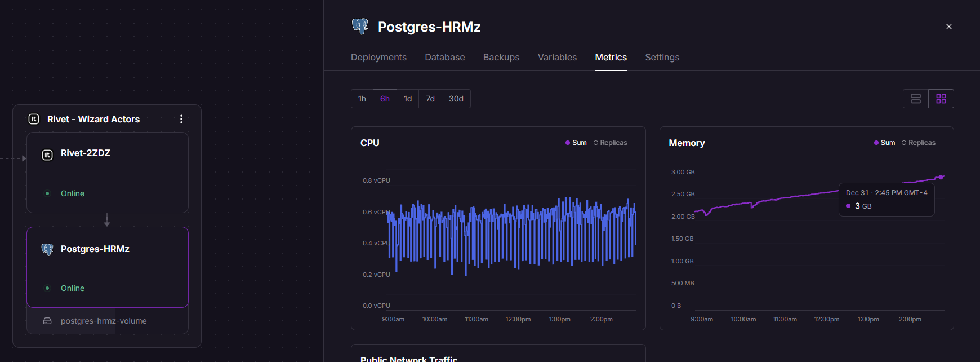Select the 30d time range
This screenshot has height=362, width=980.
point(456,99)
